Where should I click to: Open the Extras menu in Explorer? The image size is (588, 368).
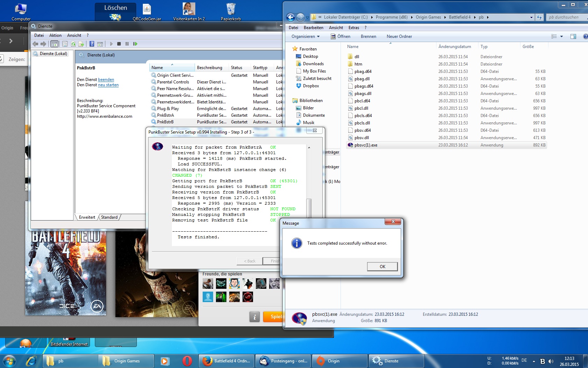pos(353,28)
